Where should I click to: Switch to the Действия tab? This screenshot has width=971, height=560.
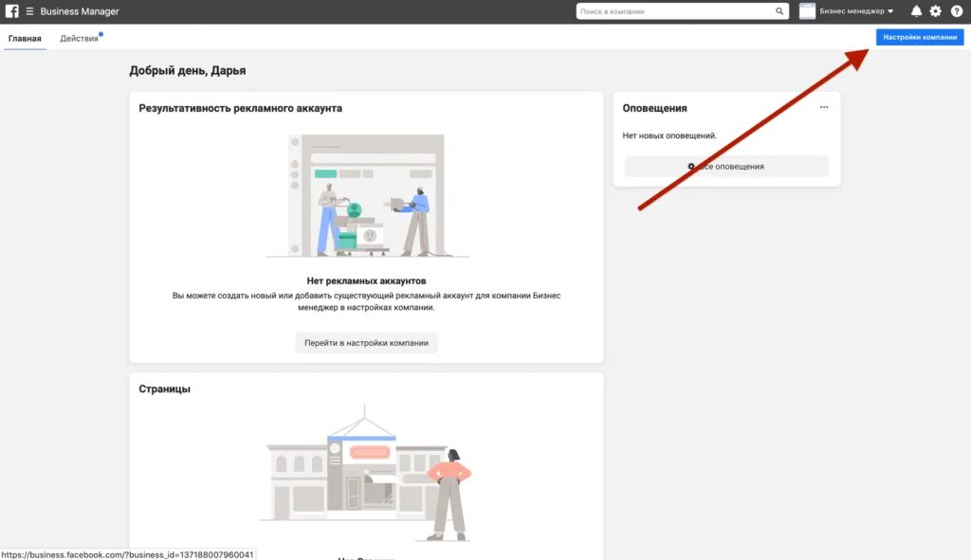[x=80, y=38]
